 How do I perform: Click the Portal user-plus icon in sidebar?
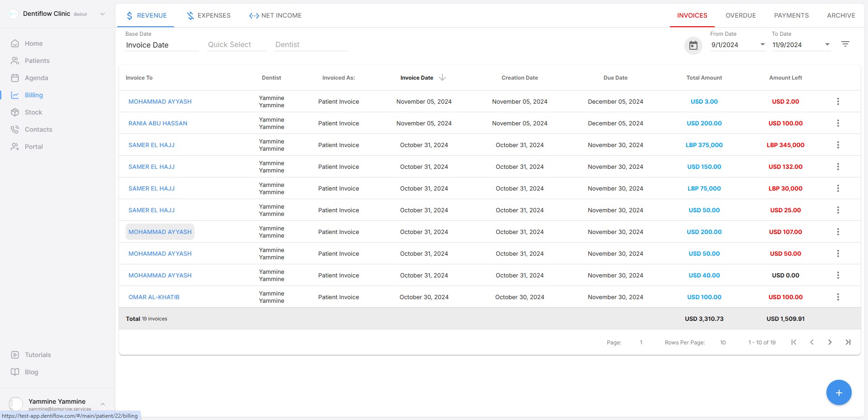click(15, 147)
